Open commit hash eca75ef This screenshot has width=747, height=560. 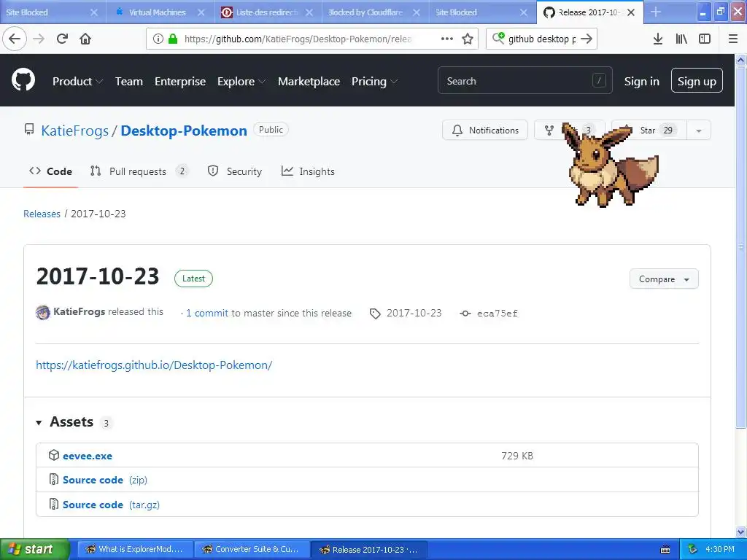click(497, 314)
